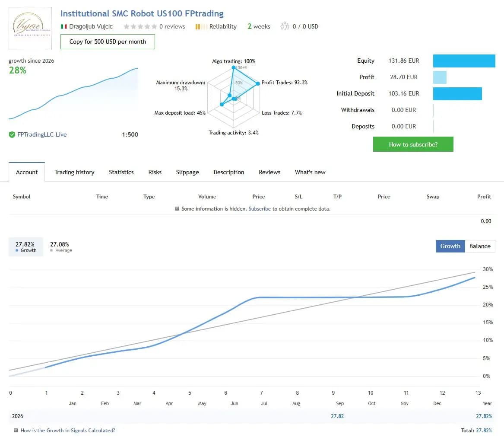Click the Total: 27.82% value

[x=476, y=431]
